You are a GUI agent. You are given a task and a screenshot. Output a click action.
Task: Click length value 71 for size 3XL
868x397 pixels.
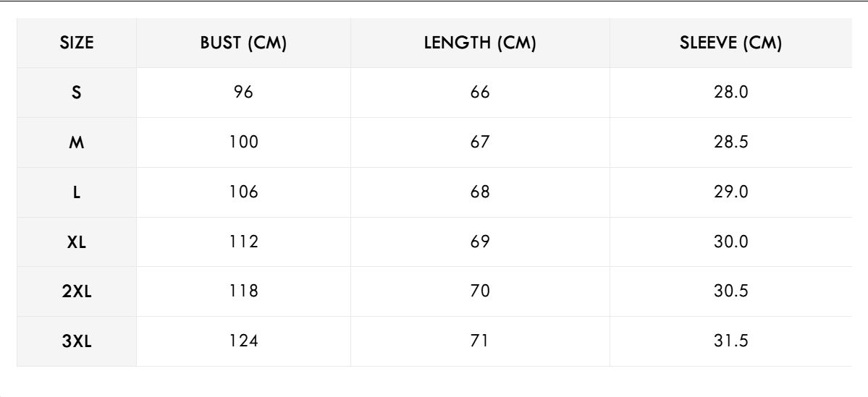[479, 342]
